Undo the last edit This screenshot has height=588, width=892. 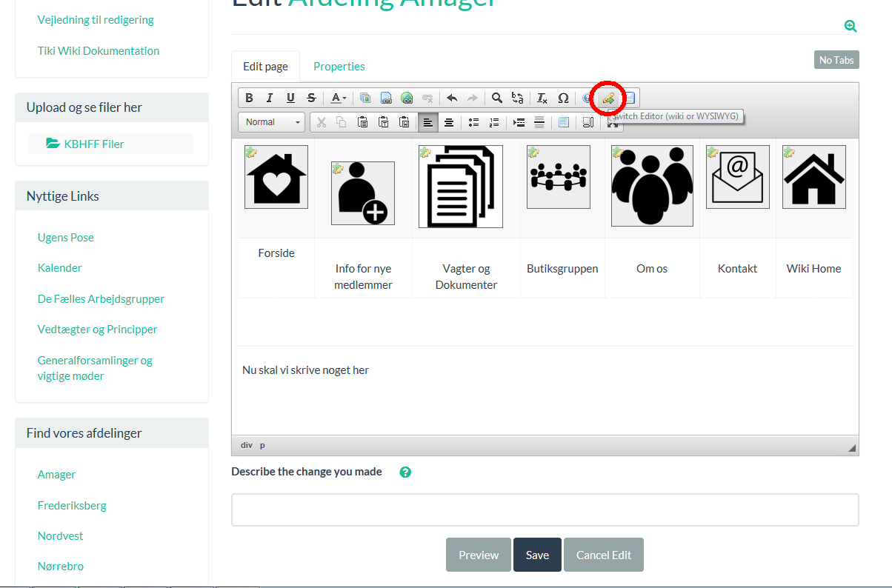[x=452, y=98]
